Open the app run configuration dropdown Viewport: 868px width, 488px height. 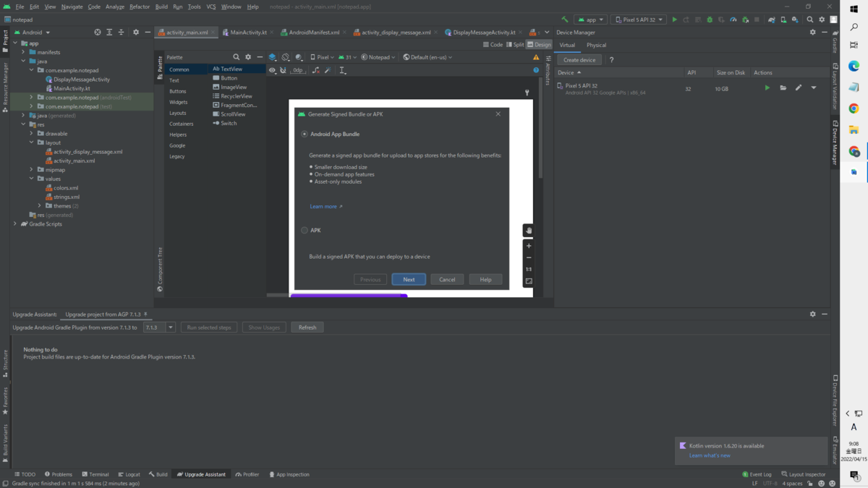(590, 20)
